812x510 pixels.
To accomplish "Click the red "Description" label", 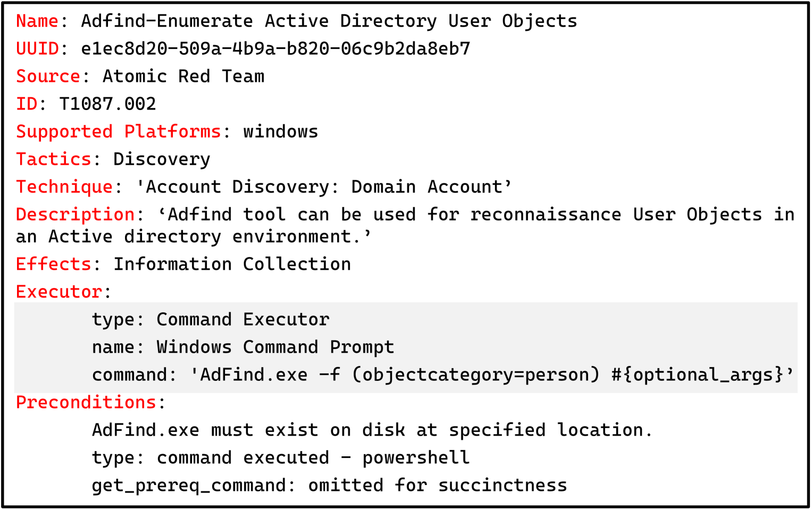I will tap(75, 215).
